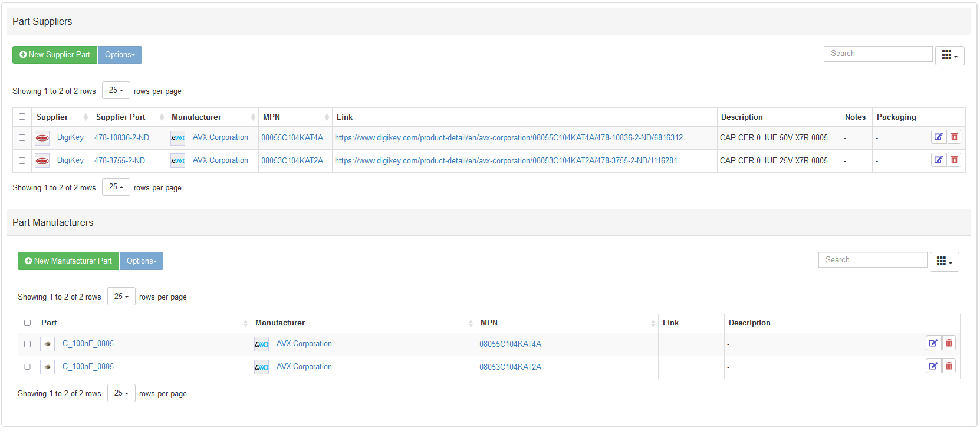Open columns grid menu in Part Suppliers
Viewport: 980px width, 431px height.
(x=949, y=55)
